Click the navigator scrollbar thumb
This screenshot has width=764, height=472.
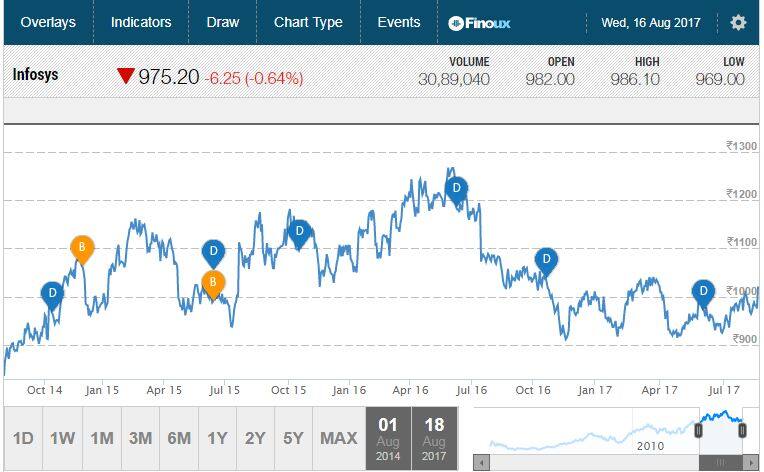pos(721,462)
